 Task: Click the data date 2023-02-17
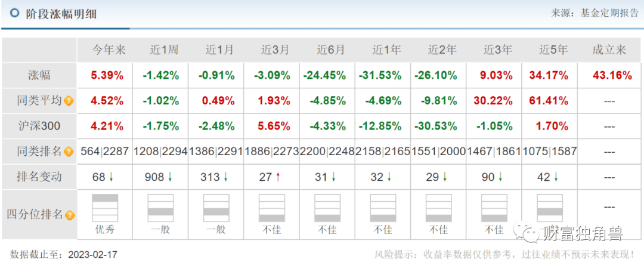(x=93, y=254)
